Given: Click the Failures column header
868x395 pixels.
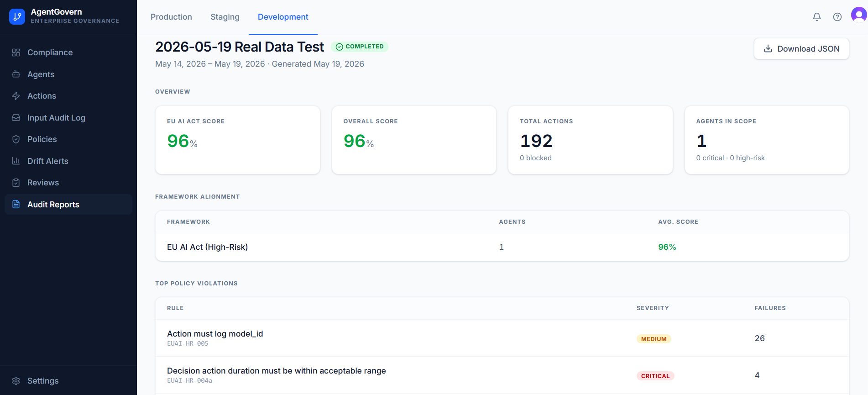Looking at the screenshot, I should click(770, 308).
